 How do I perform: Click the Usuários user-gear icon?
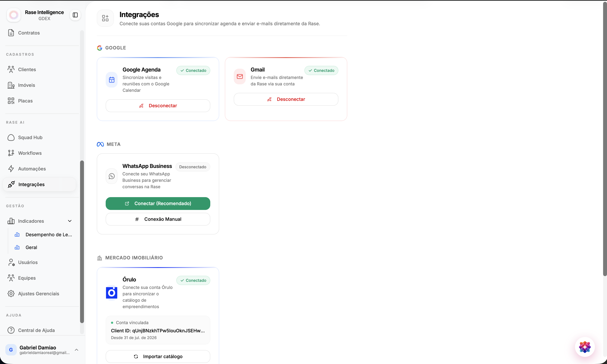[x=11, y=262]
